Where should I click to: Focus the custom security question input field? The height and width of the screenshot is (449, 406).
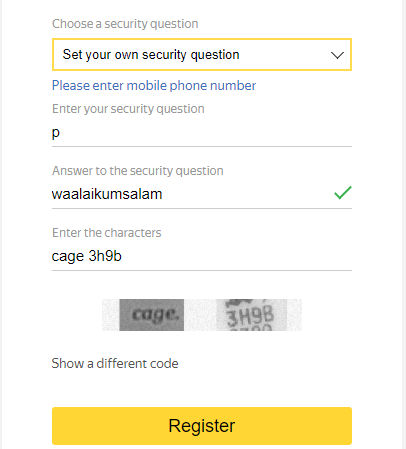pyautogui.click(x=202, y=133)
